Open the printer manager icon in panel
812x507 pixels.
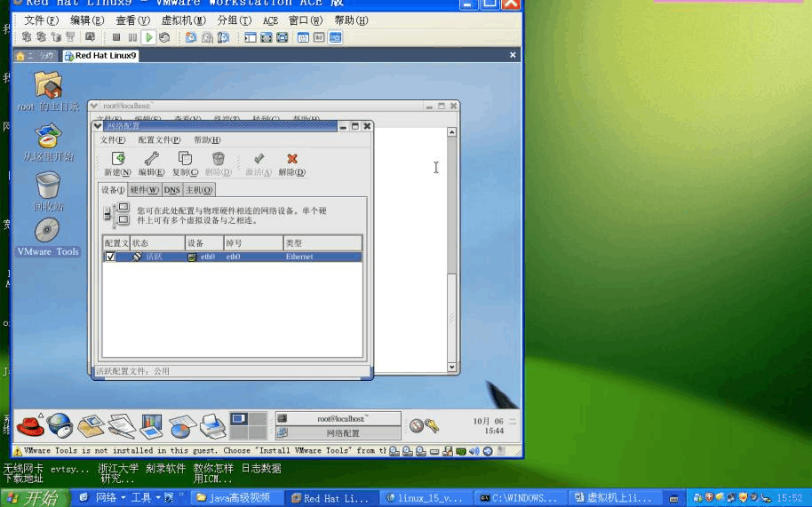coord(212,426)
